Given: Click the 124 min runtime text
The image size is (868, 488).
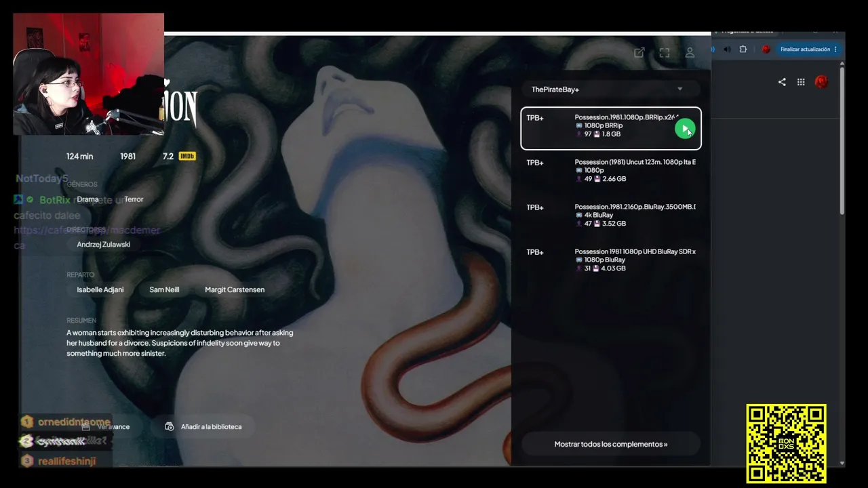Looking at the screenshot, I should coord(79,157).
